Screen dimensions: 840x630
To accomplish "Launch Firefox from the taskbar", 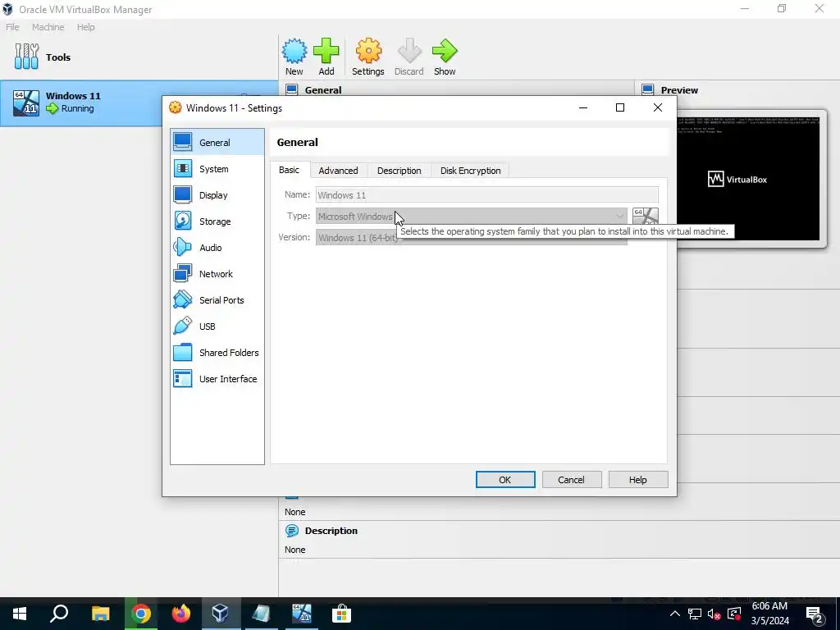I will tap(181, 614).
